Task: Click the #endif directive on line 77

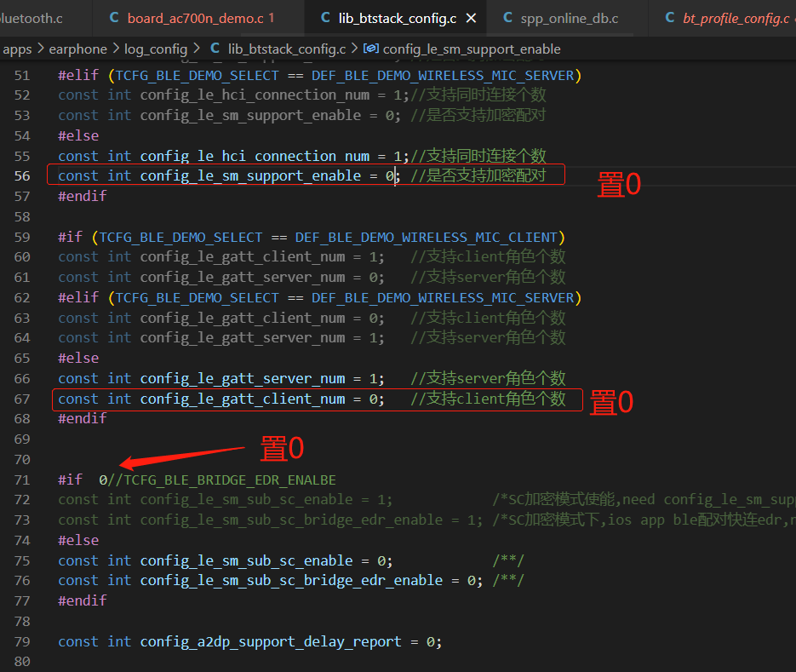Action: 83,601
